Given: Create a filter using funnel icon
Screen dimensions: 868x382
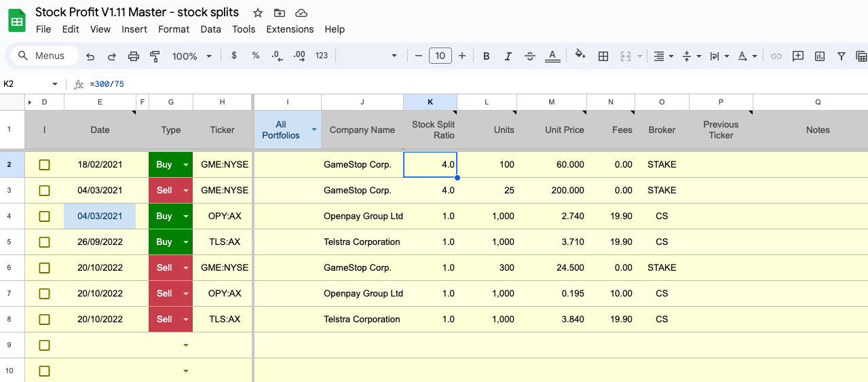Looking at the screenshot, I should tap(842, 56).
